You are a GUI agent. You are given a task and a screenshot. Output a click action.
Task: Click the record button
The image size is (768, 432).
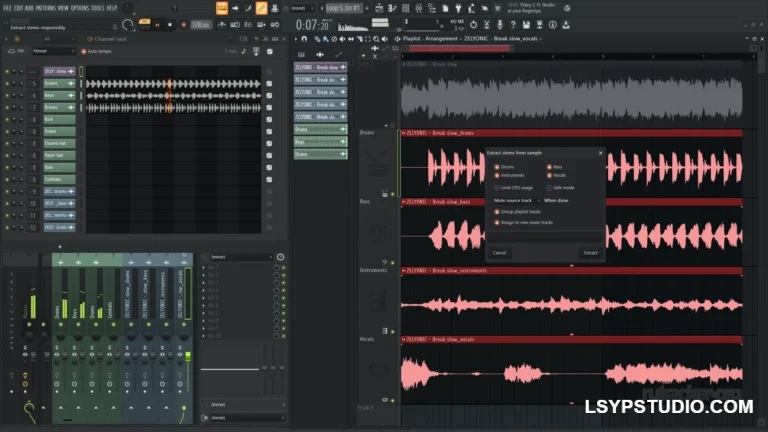(184, 24)
